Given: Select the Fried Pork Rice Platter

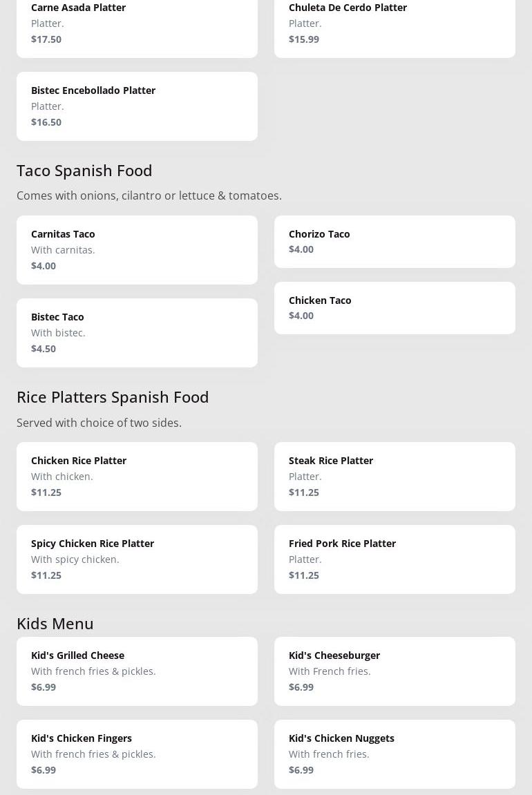Looking at the screenshot, I should click(395, 559).
